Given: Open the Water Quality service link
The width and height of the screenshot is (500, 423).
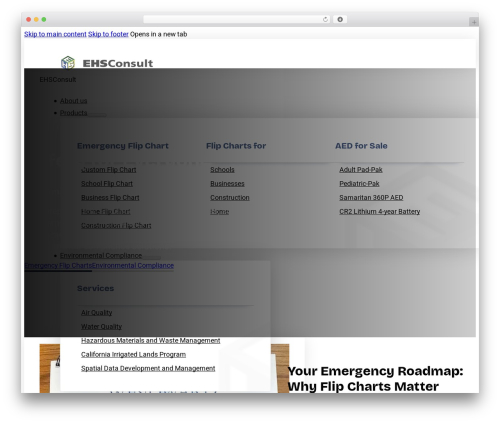Looking at the screenshot, I should (101, 327).
